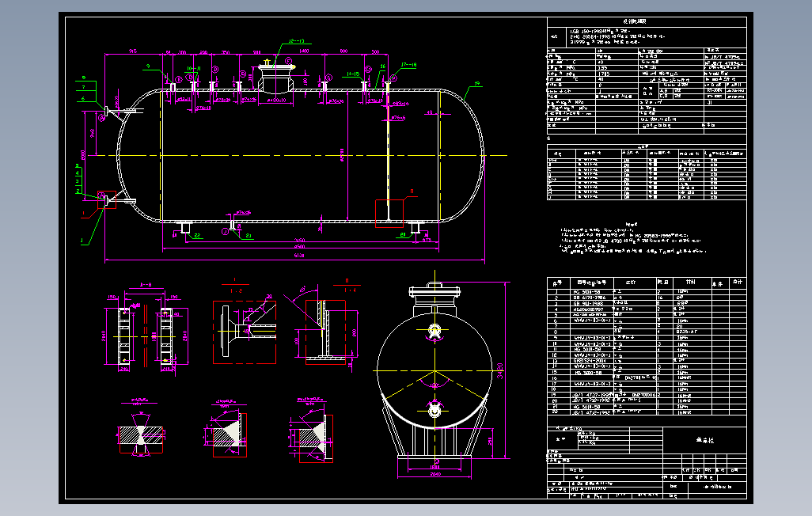
Task: Click the 1800 dimension under the end view
Action: [435, 467]
